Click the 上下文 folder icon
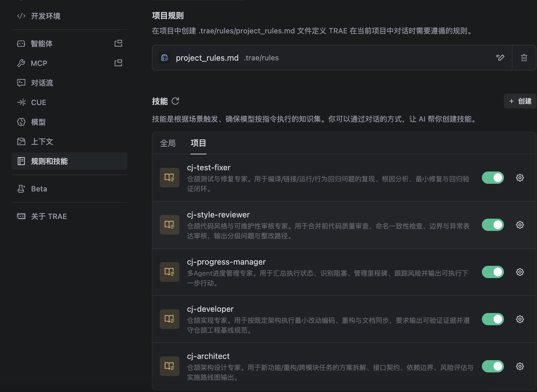Screen dimensions: 537x392 [x=21, y=141]
